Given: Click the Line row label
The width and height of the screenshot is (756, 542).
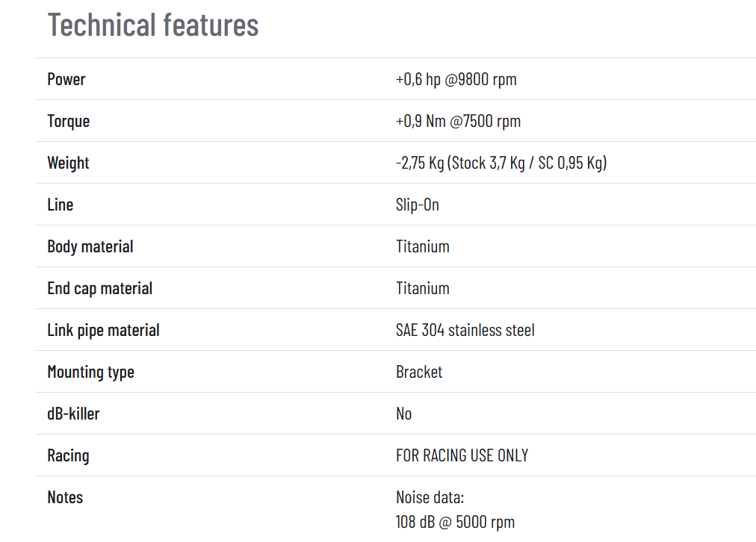Looking at the screenshot, I should [x=60, y=205].
